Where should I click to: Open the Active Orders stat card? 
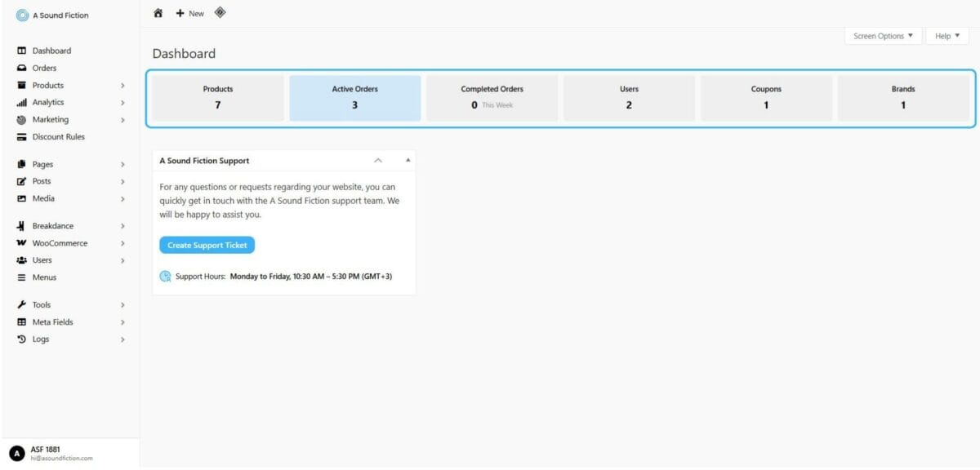(354, 97)
